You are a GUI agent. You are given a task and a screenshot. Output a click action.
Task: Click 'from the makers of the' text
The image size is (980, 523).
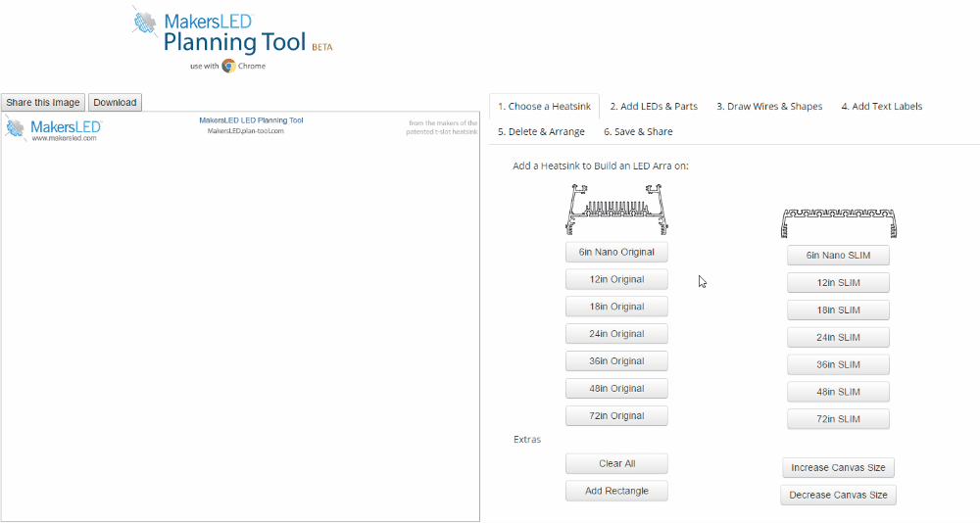pos(443,123)
